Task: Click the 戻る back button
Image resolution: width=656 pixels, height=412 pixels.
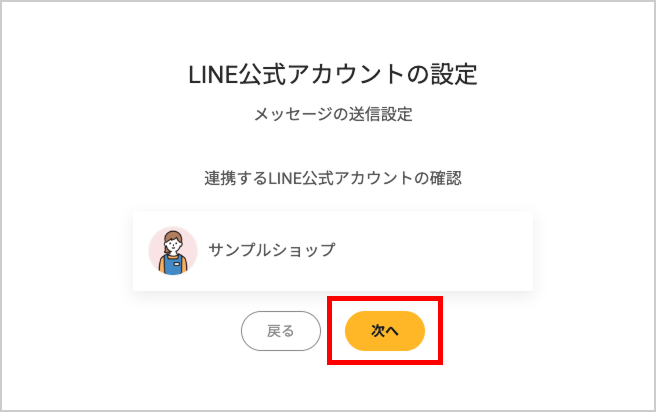Action: pos(281,331)
